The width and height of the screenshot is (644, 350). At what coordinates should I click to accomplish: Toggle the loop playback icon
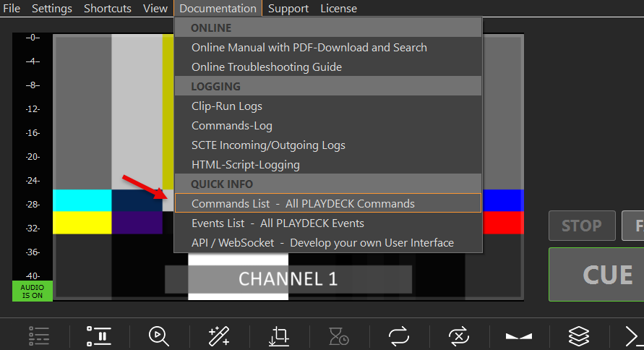pyautogui.click(x=399, y=336)
